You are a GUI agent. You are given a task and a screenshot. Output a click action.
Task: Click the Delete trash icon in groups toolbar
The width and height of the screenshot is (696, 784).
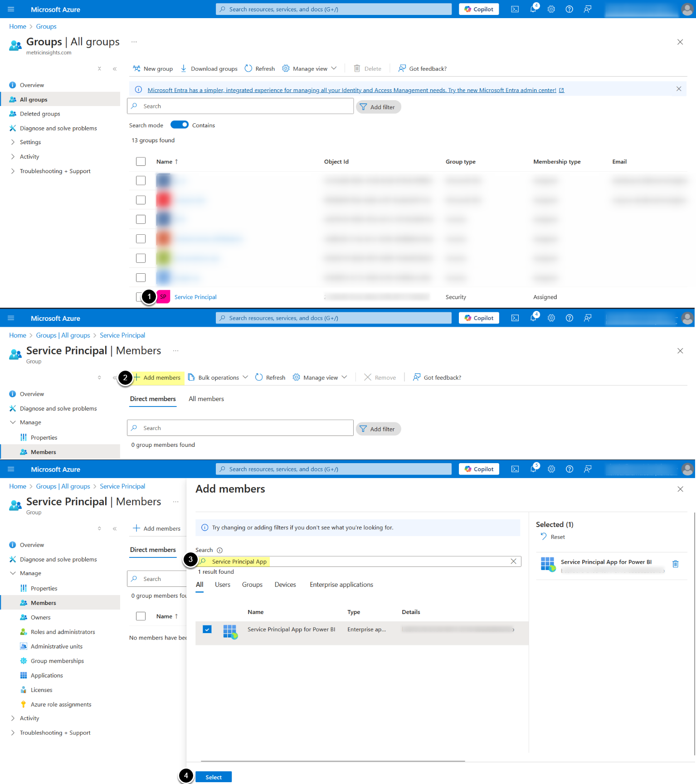point(357,68)
